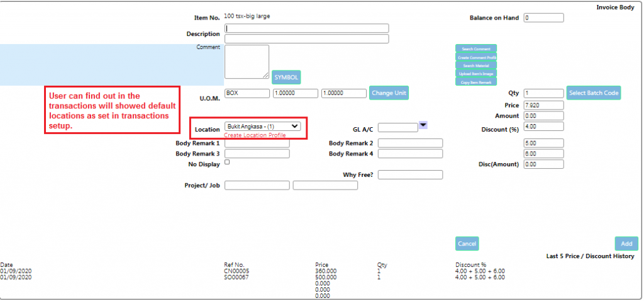Viewport: 644px width, 301px height.
Task: Click the Search Material button
Action: click(x=476, y=65)
